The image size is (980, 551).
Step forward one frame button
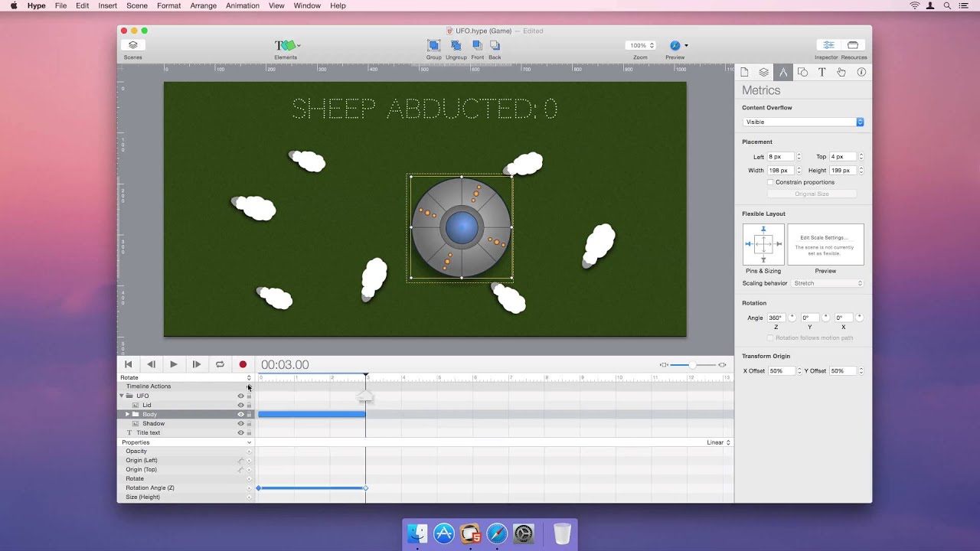coord(197,364)
